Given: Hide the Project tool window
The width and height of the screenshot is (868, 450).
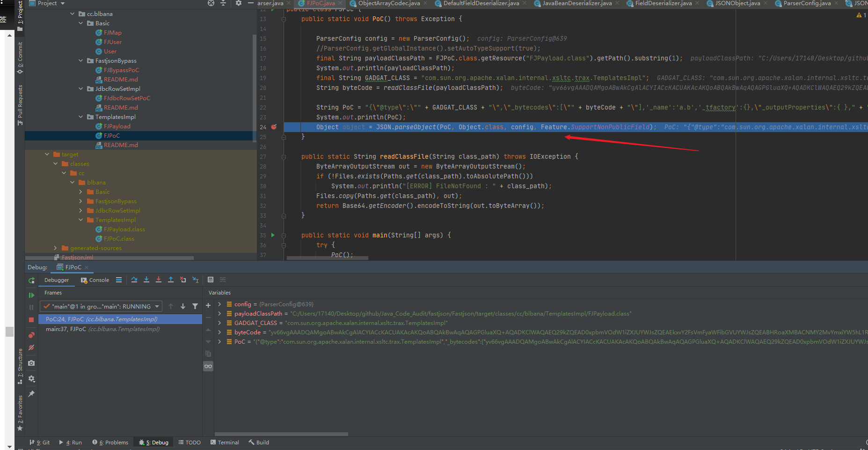Looking at the screenshot, I should click(x=251, y=3).
